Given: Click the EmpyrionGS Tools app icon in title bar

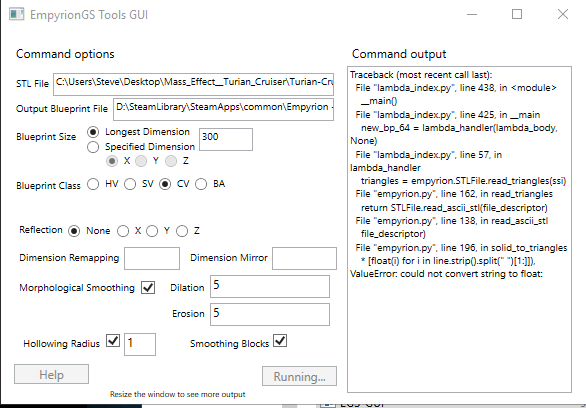Looking at the screenshot, I should point(17,14).
